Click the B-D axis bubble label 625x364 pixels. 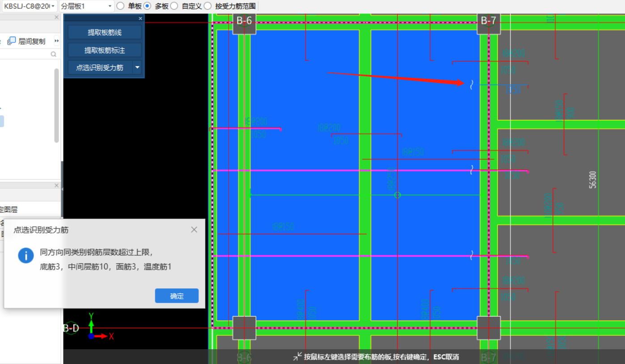(x=71, y=329)
